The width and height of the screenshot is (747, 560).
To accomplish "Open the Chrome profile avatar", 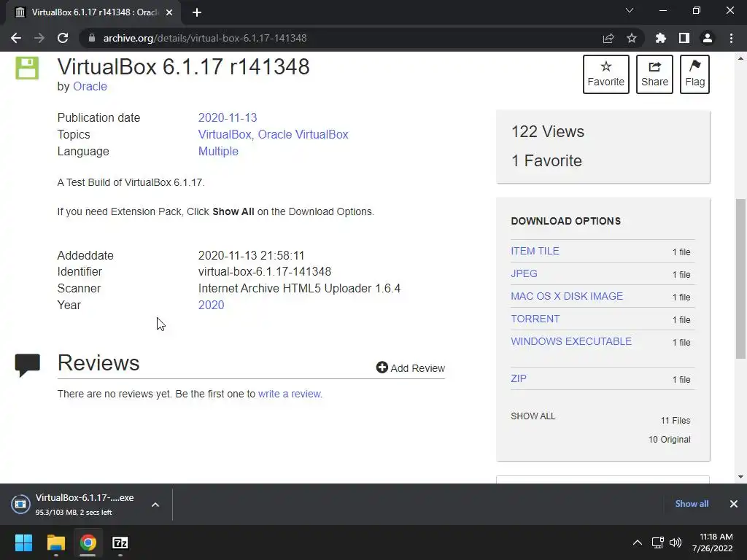I will click(x=708, y=38).
